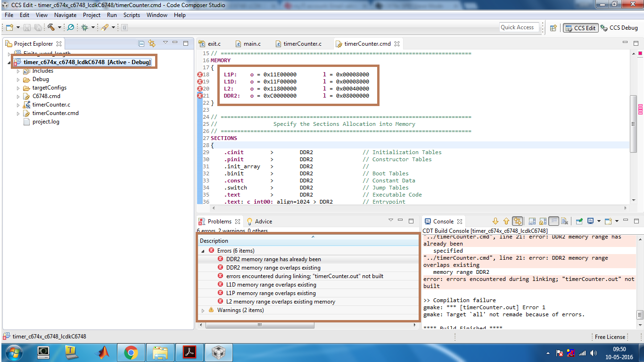
Task: Toggle Word Wrap in Console toolbar
Action: click(554, 221)
